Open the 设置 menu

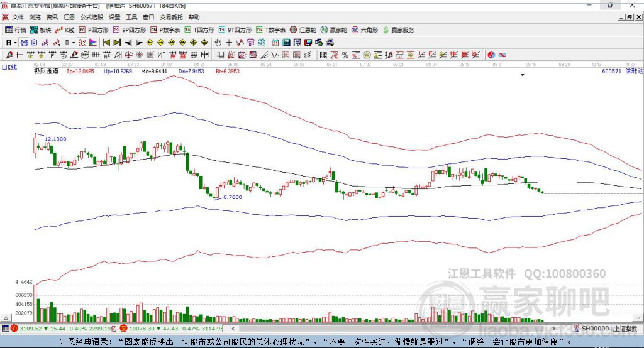114,17
